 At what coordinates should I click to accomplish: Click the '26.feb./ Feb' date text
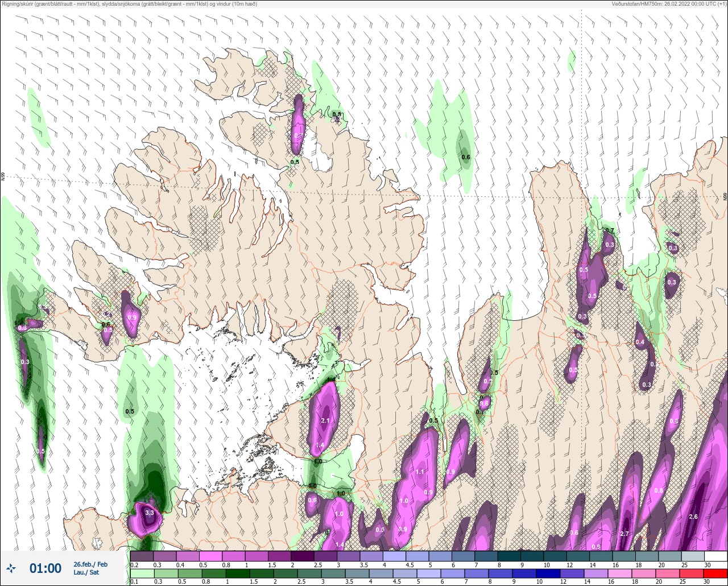click(90, 564)
